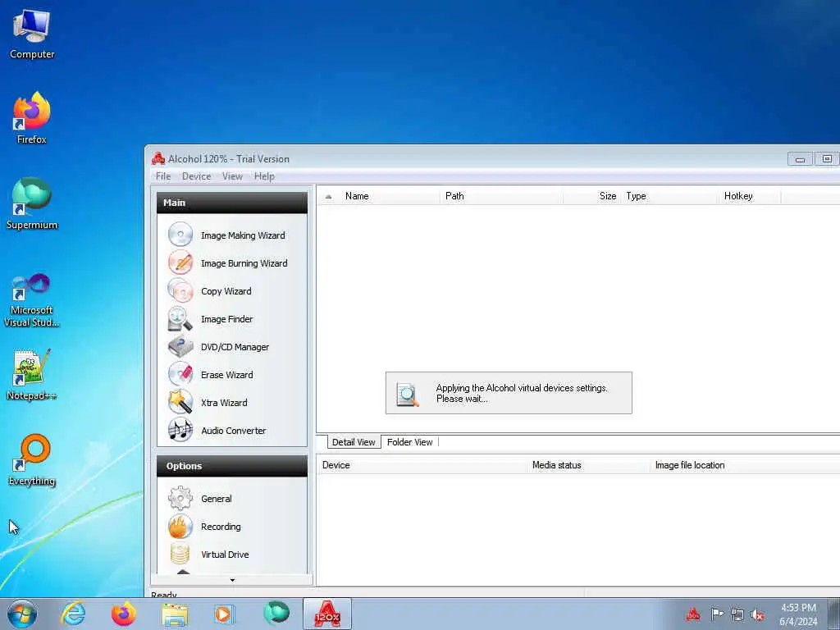Click the Media status column header
This screenshot has height=630, width=840.
[x=589, y=465]
